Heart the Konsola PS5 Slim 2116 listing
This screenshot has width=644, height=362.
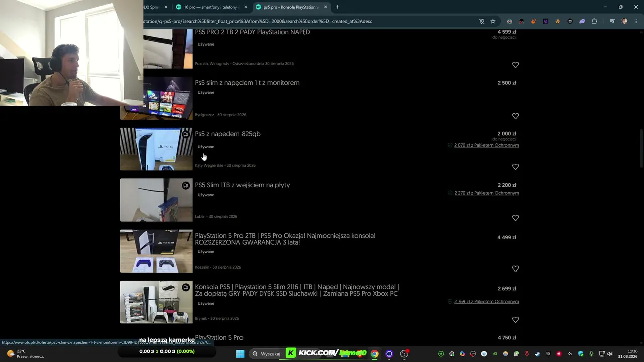click(x=515, y=320)
